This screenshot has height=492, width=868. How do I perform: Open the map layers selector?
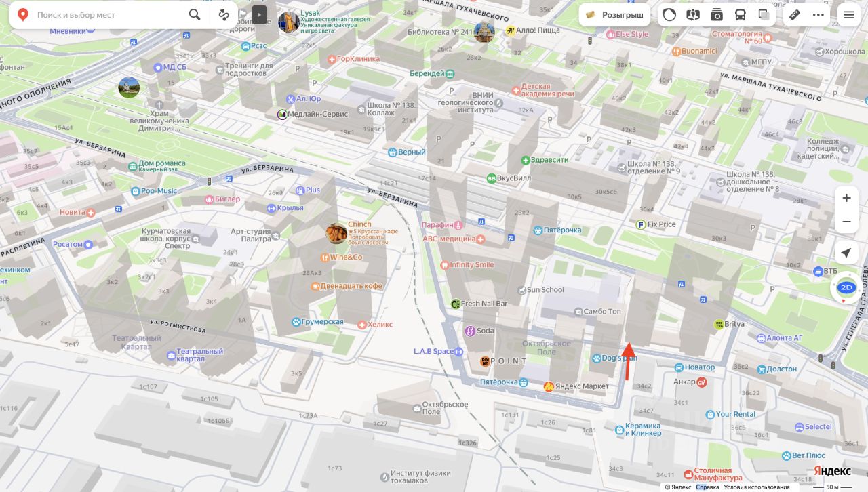764,14
